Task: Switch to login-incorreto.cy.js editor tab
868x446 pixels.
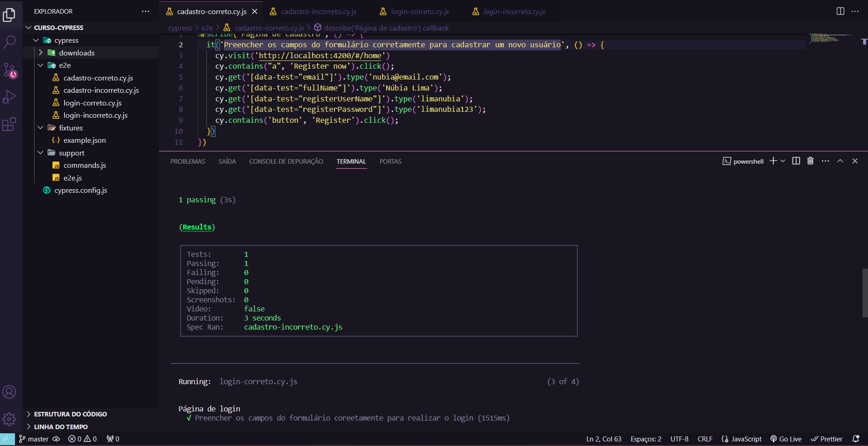Action: (x=514, y=11)
